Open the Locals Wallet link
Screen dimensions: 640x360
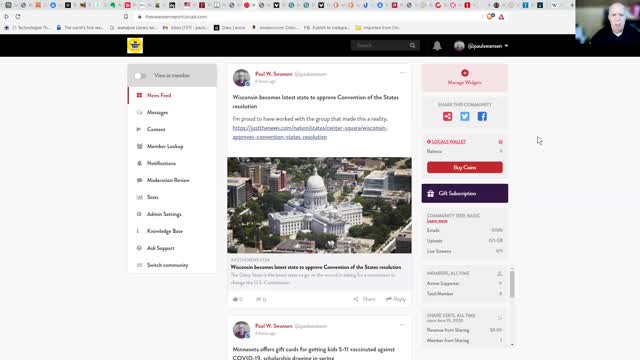(x=449, y=142)
